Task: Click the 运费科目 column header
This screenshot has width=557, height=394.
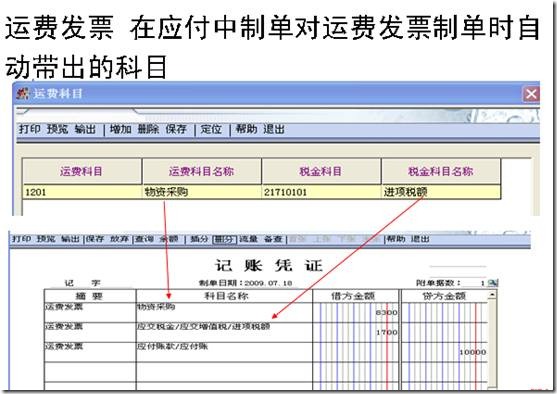Action: 82,171
